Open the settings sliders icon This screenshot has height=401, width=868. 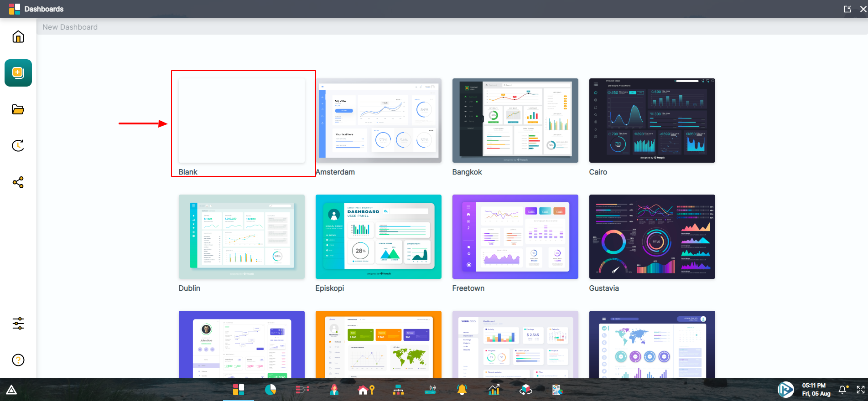pos(18,324)
